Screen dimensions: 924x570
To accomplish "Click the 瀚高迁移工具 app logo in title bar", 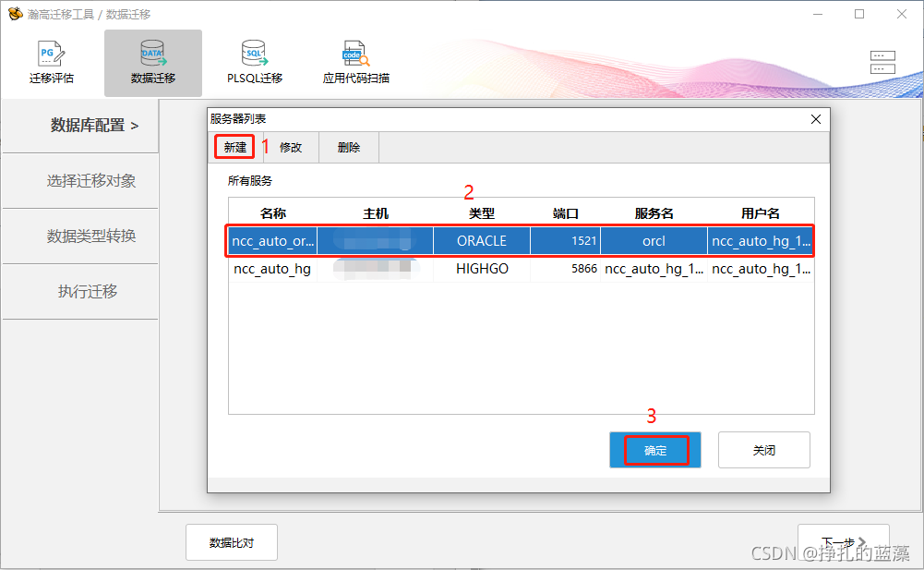I will pyautogui.click(x=16, y=14).
